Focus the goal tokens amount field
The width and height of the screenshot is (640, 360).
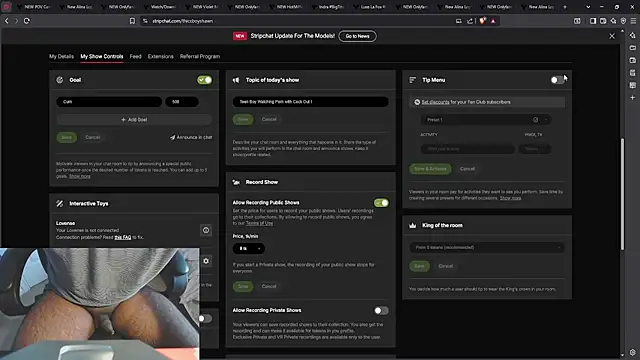pos(182,102)
